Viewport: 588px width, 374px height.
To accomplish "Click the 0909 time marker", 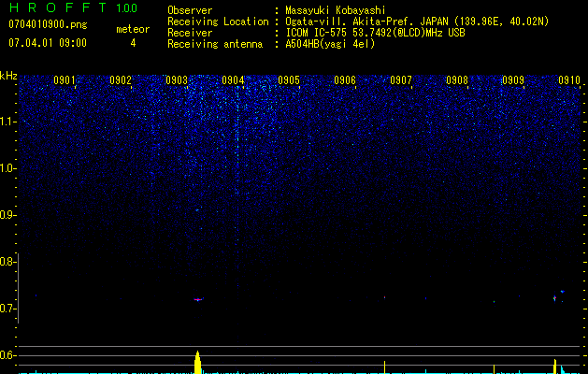I will point(513,80).
